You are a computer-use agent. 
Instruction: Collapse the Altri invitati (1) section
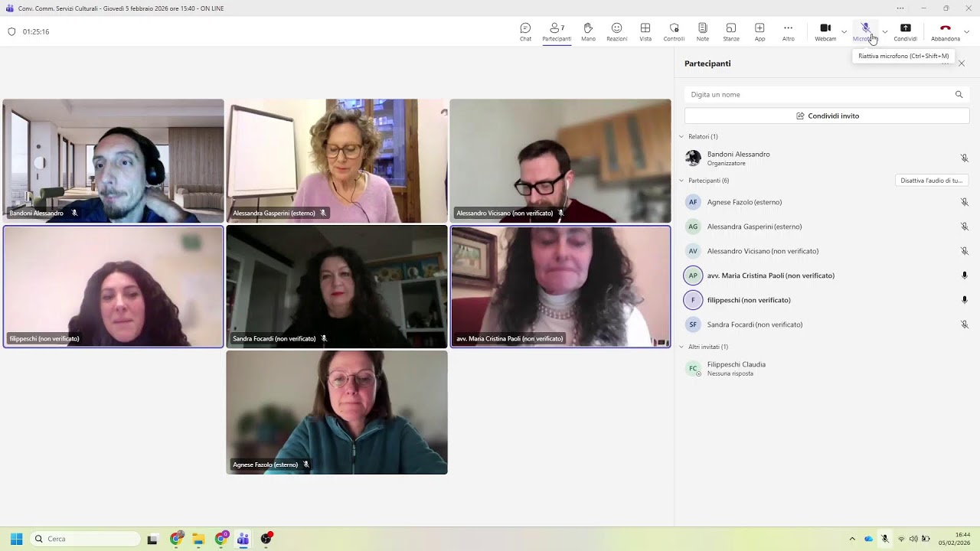coord(681,347)
